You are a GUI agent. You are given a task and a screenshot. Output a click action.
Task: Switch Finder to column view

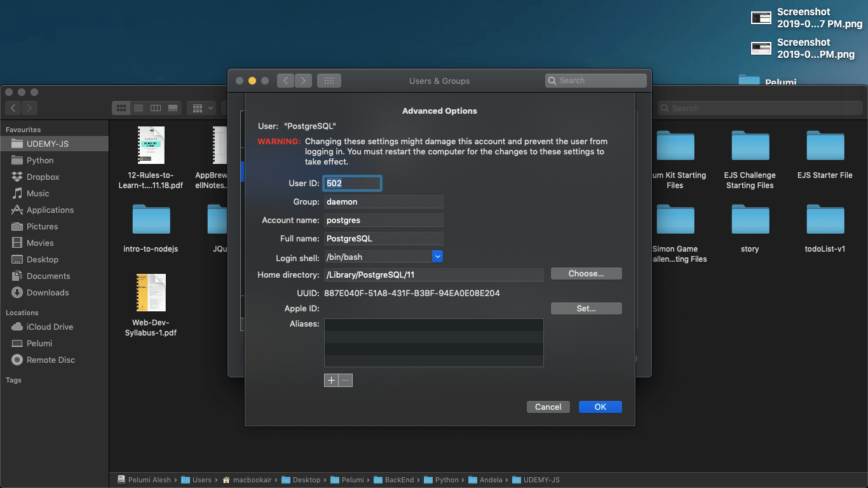pos(155,108)
